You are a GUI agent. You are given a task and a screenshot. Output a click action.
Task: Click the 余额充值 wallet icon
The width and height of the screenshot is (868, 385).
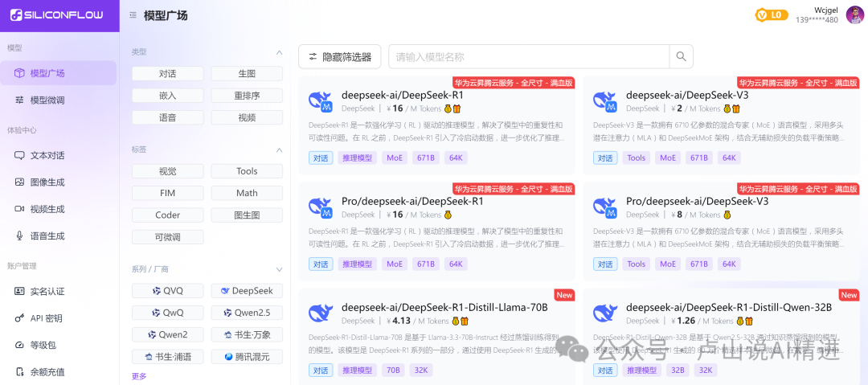pyautogui.click(x=19, y=371)
